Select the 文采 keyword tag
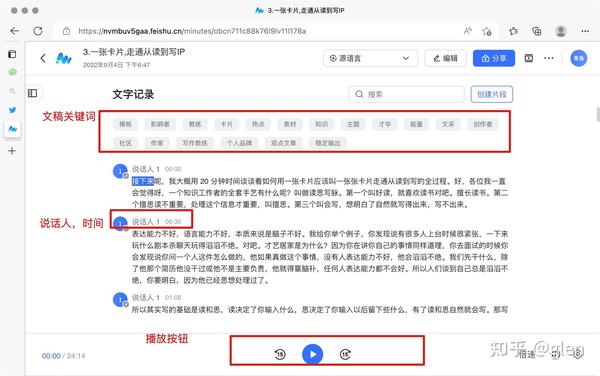The width and height of the screenshot is (600, 376). pos(448,124)
